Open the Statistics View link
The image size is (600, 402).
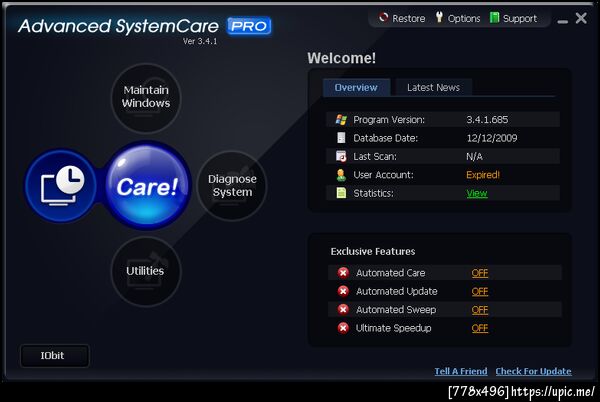coord(477,194)
